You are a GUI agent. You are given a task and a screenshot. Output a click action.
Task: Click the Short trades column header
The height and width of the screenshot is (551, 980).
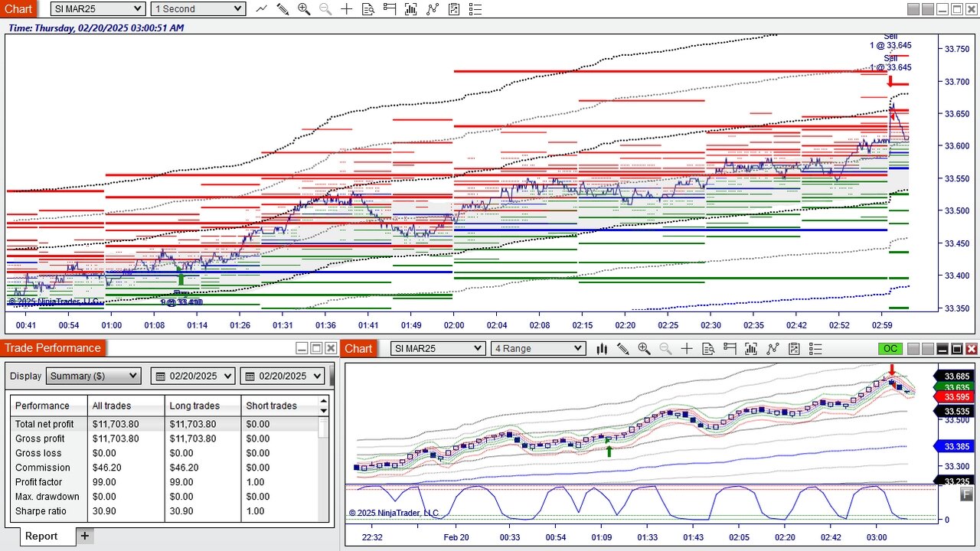point(280,406)
